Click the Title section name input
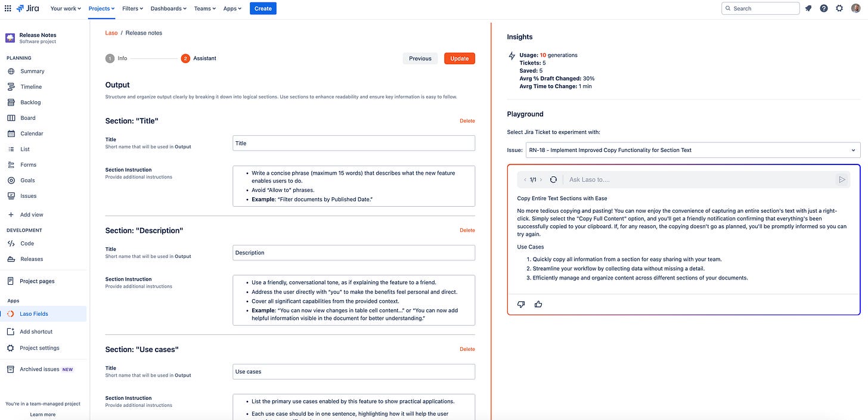 click(354, 143)
